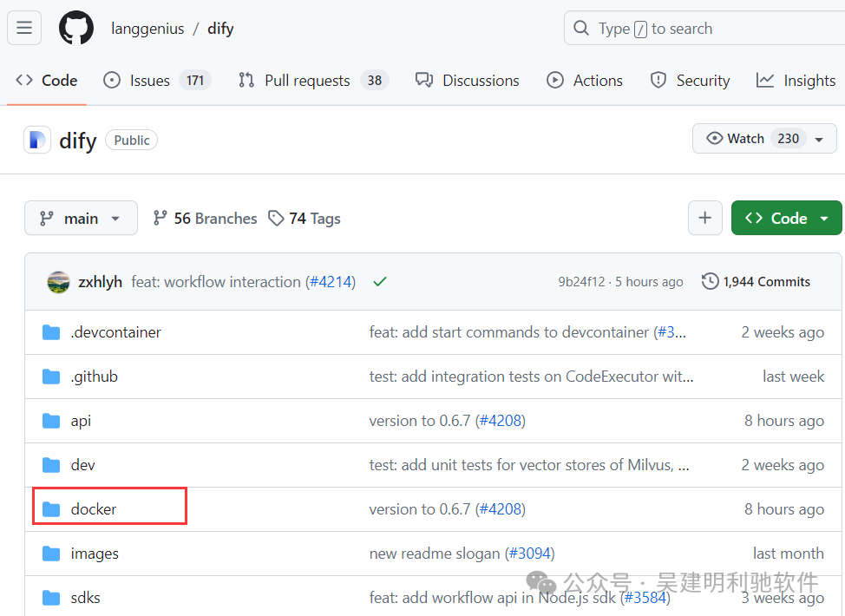Click the dify repository avatar logo
This screenshot has height=616, width=845.
coord(37,140)
